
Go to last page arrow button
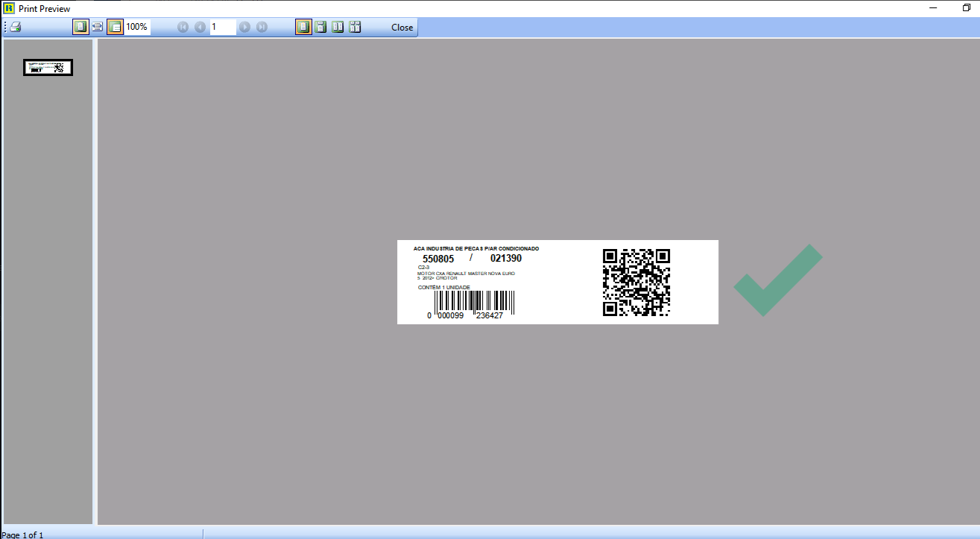(x=262, y=27)
